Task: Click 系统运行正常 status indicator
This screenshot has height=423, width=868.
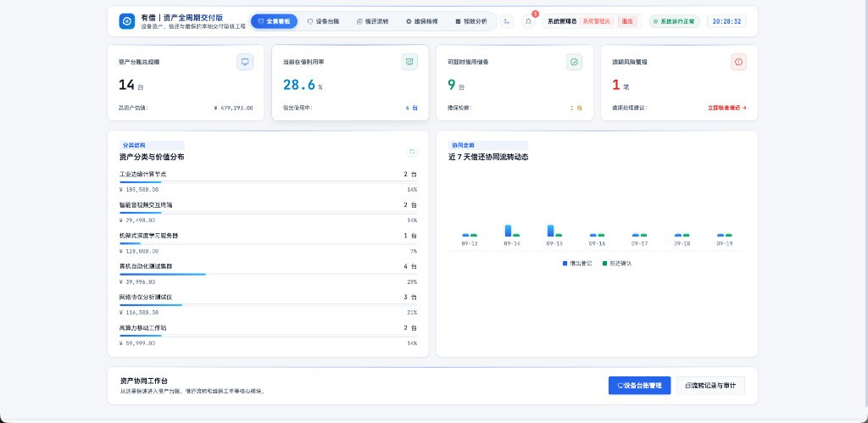Action: (674, 21)
